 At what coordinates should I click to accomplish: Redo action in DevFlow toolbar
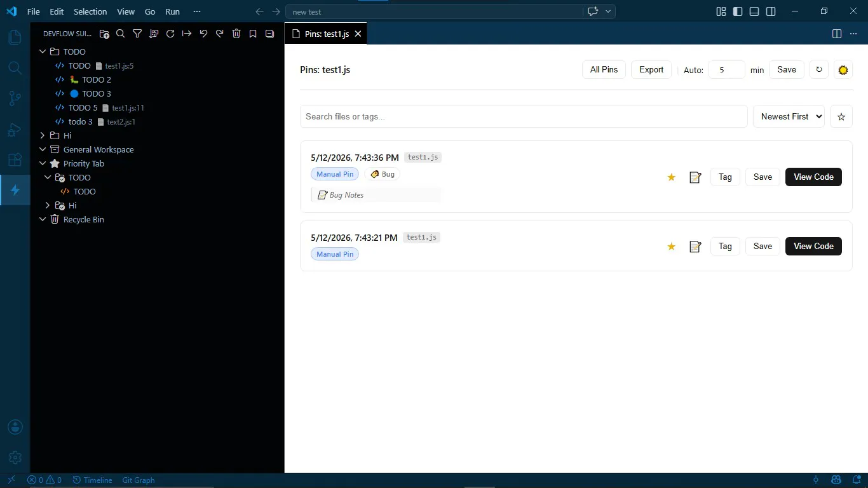(x=220, y=34)
